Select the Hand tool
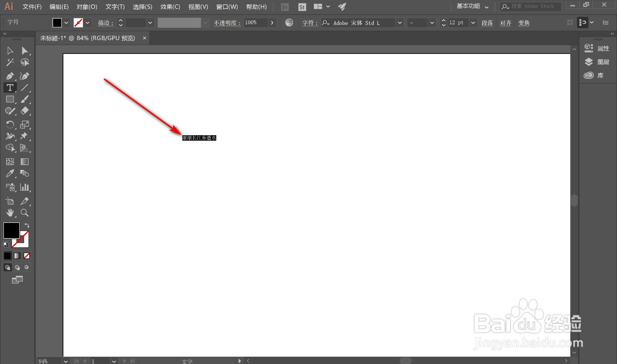This screenshot has height=364, width=617. (10, 213)
